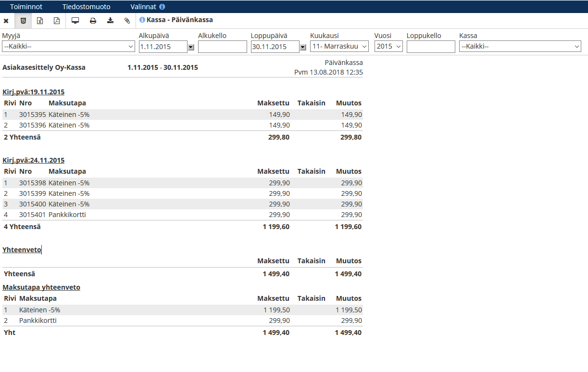Choose the PDF file format icon
Image resolution: width=588 pixels, height=372 pixels.
coord(57,21)
